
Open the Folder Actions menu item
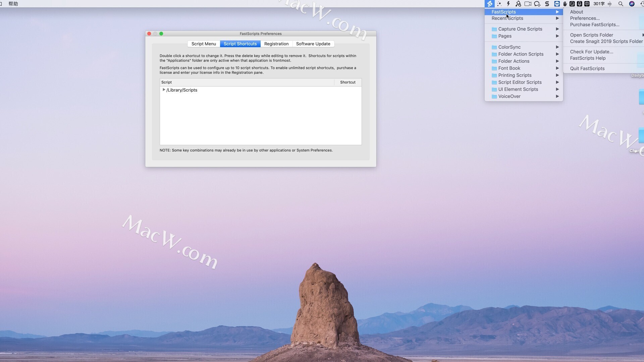point(524,61)
